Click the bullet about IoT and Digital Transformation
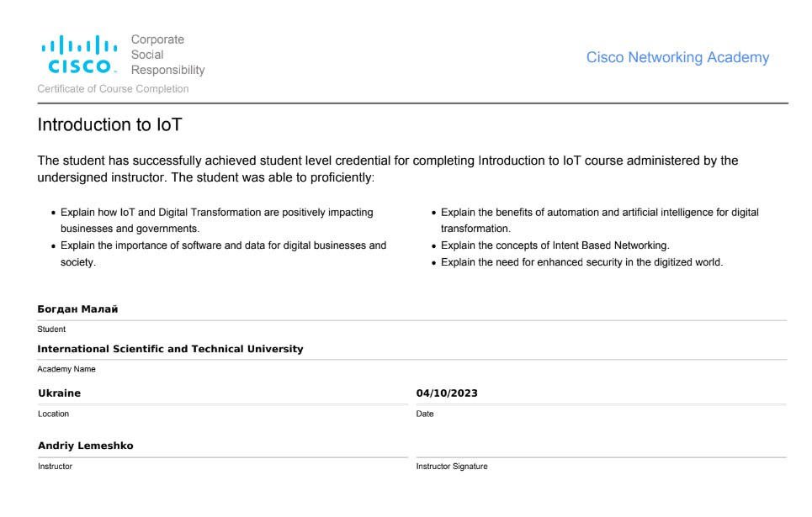Image resolution: width=812 pixels, height=517 pixels. (x=216, y=220)
